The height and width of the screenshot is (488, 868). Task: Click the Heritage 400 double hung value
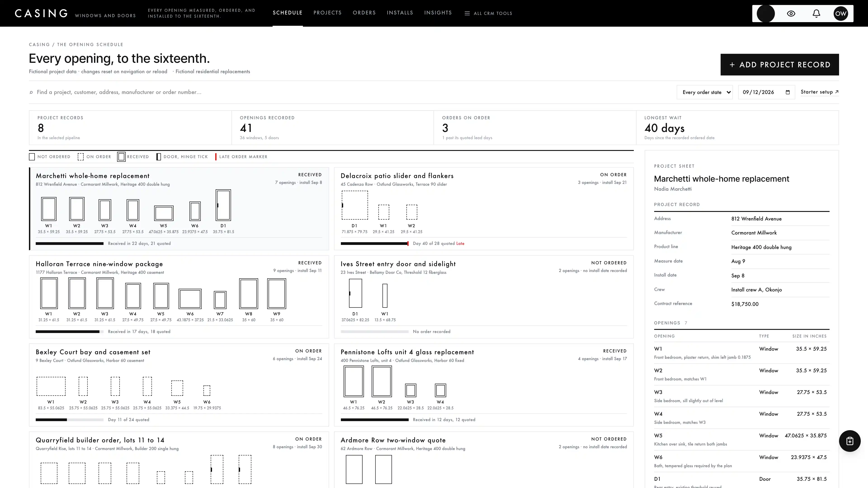coord(761,248)
